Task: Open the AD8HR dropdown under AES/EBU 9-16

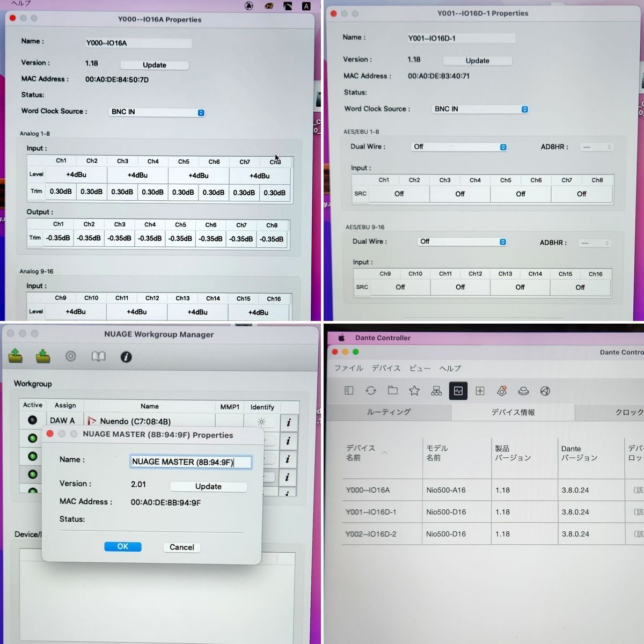Action: coord(595,243)
